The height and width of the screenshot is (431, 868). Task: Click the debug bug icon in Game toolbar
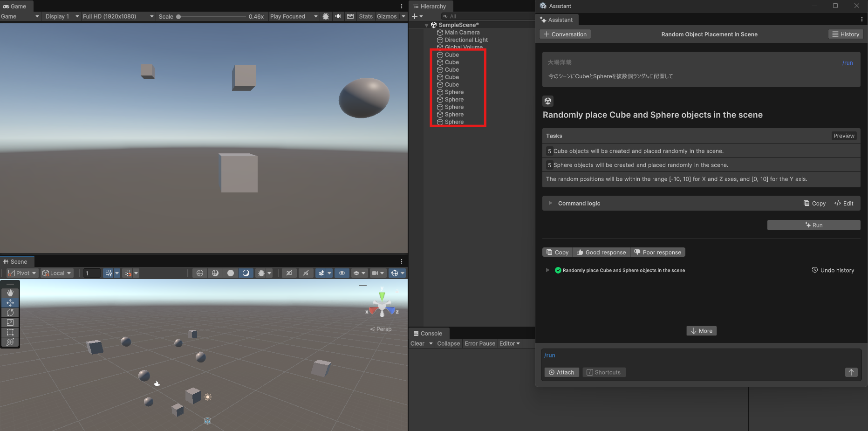(325, 16)
